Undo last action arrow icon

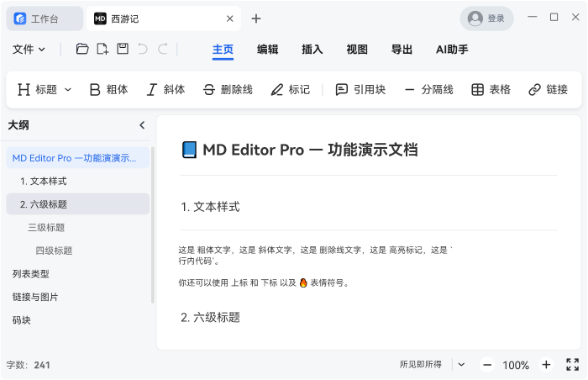click(143, 49)
